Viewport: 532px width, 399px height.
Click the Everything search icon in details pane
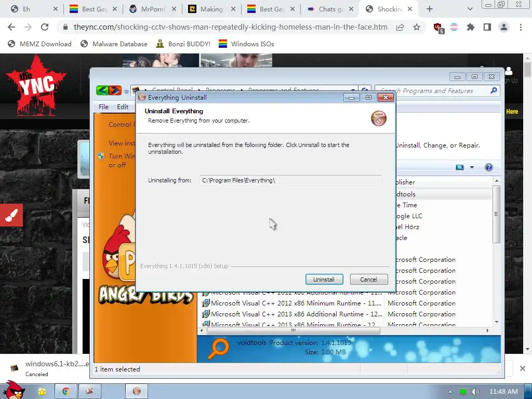point(219,349)
